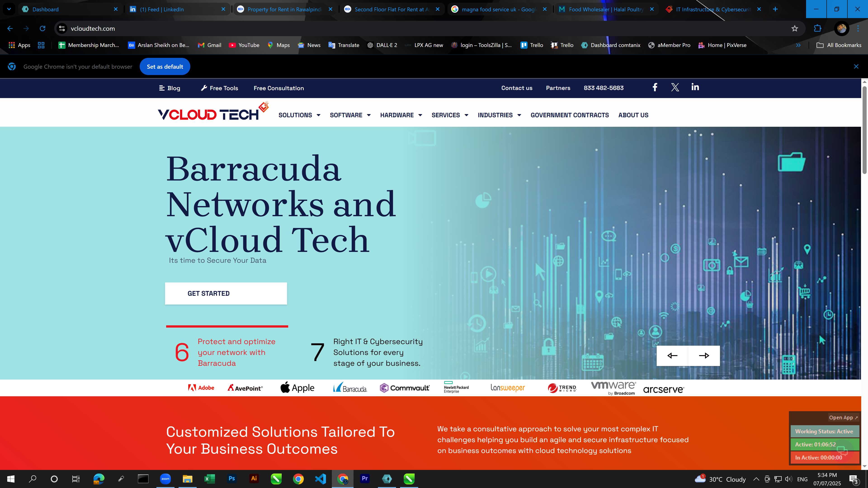Switch to Food Wholesaler Halal Poultry tab
This screenshot has width=868, height=488.
tap(606, 9)
